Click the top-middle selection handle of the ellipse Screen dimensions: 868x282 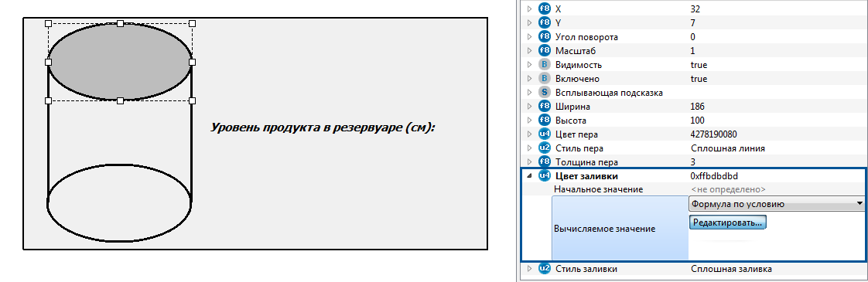coord(120,23)
